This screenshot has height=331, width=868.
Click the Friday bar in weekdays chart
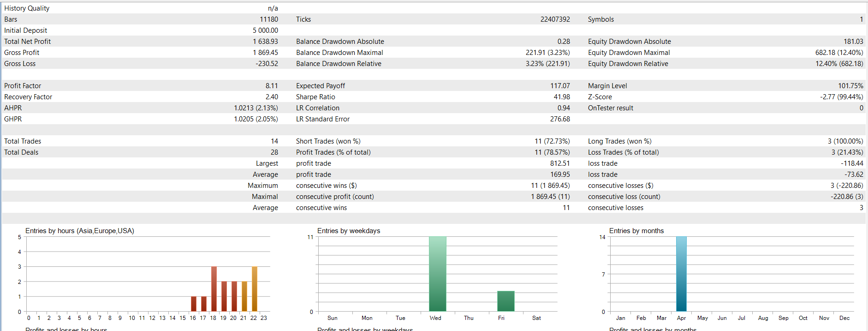(x=505, y=301)
